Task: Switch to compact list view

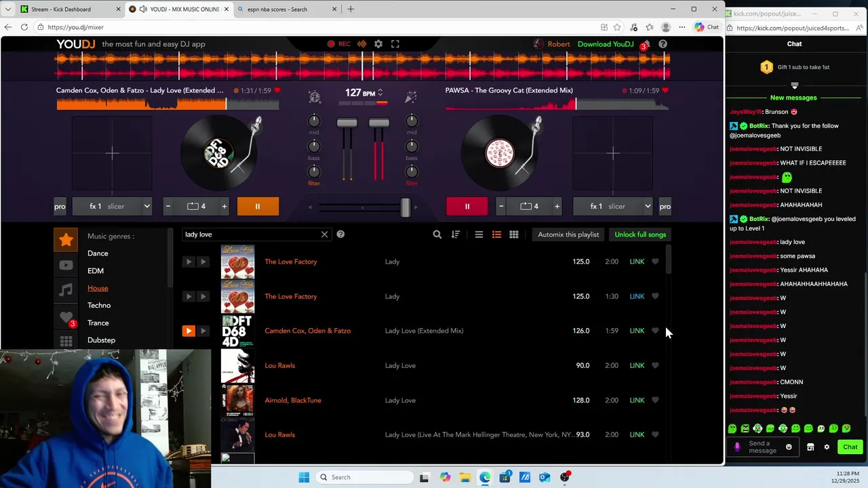Action: [x=479, y=235]
